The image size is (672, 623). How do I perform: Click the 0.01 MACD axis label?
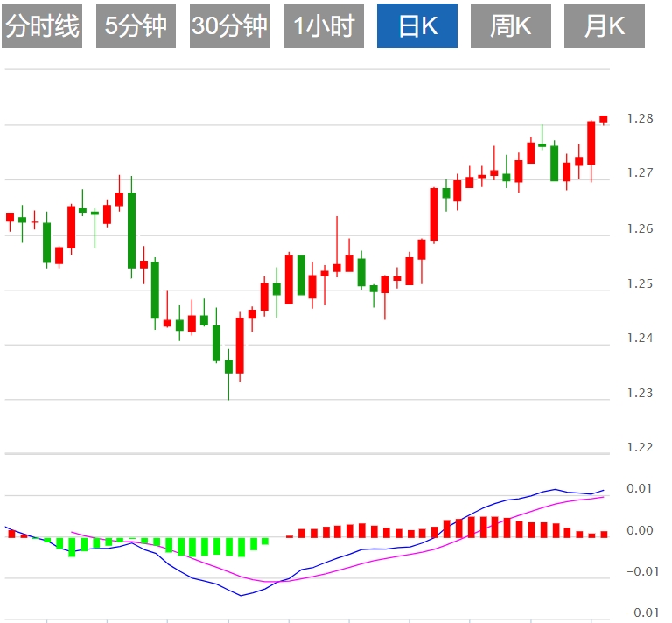(x=640, y=488)
